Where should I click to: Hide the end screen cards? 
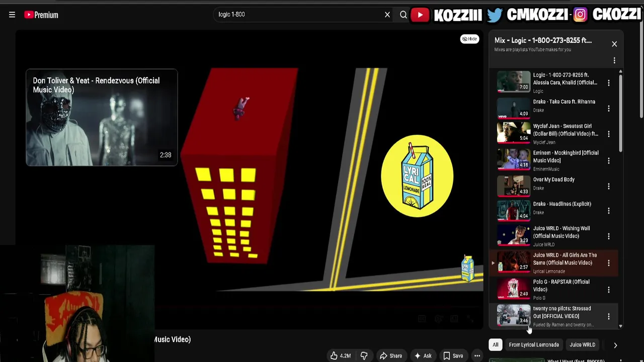(470, 39)
